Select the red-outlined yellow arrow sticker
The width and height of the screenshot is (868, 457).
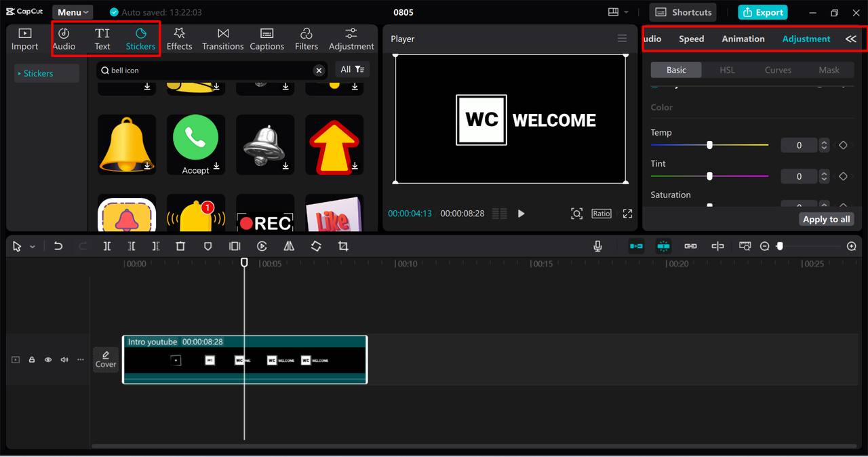click(x=334, y=144)
